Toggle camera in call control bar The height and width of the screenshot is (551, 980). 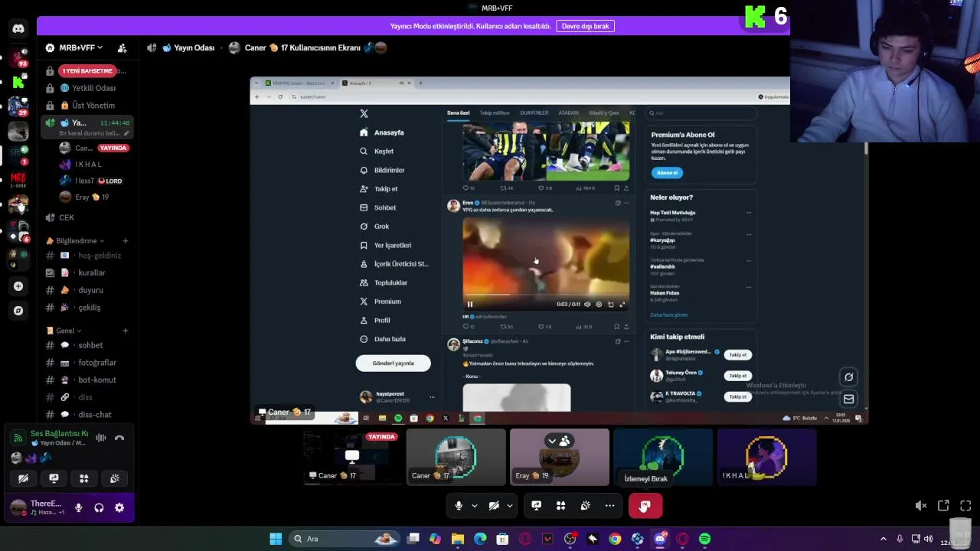494,506
